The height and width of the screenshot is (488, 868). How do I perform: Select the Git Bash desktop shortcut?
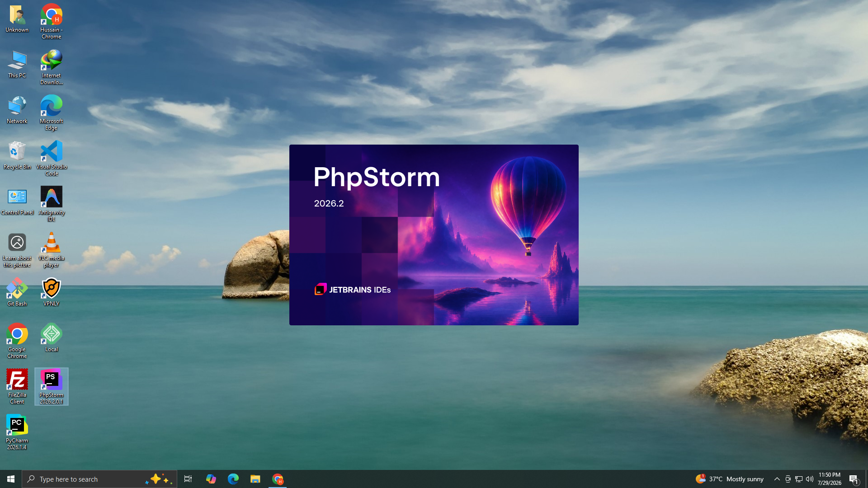(x=17, y=292)
